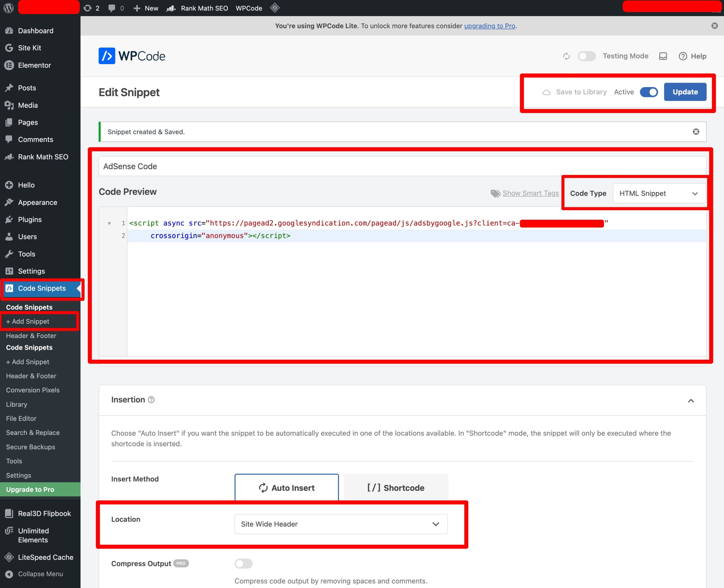The image size is (724, 588).
Task: Click the Update button
Action: (685, 92)
